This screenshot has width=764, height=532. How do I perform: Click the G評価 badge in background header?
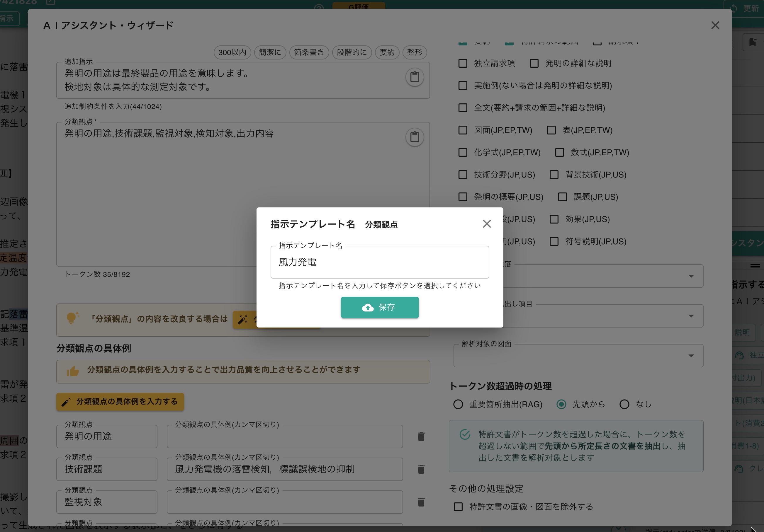(x=359, y=6)
